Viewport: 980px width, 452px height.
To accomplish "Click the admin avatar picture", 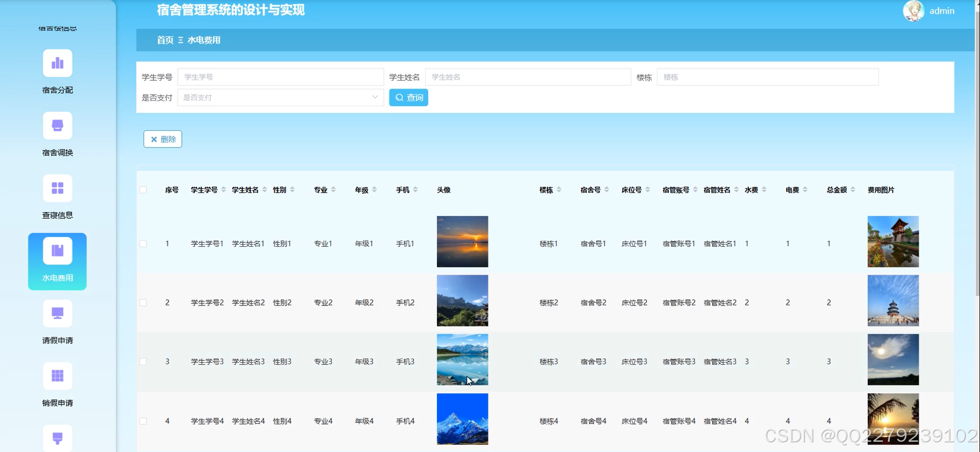I will point(913,11).
